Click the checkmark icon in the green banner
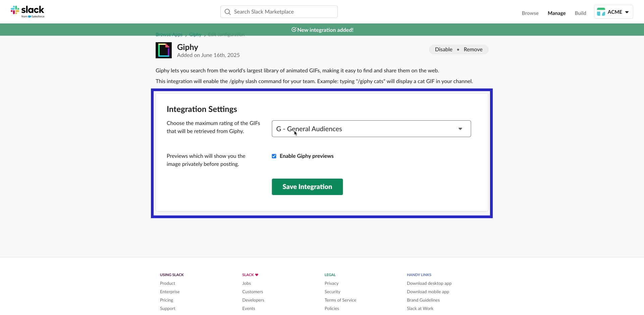 [294, 29]
